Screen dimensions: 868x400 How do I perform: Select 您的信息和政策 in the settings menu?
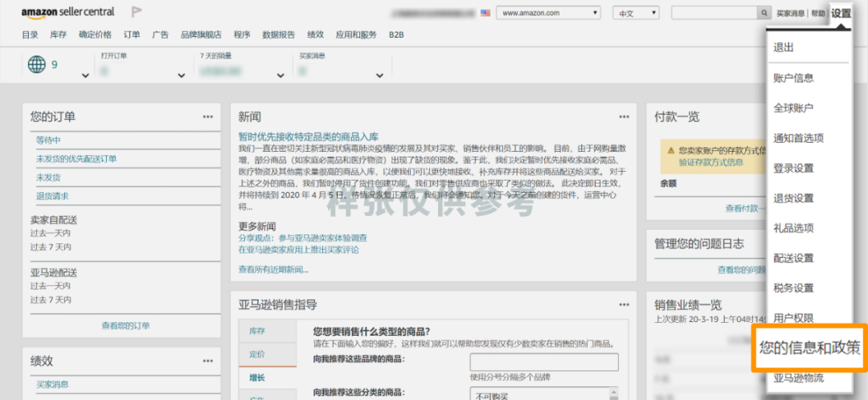[810, 348]
